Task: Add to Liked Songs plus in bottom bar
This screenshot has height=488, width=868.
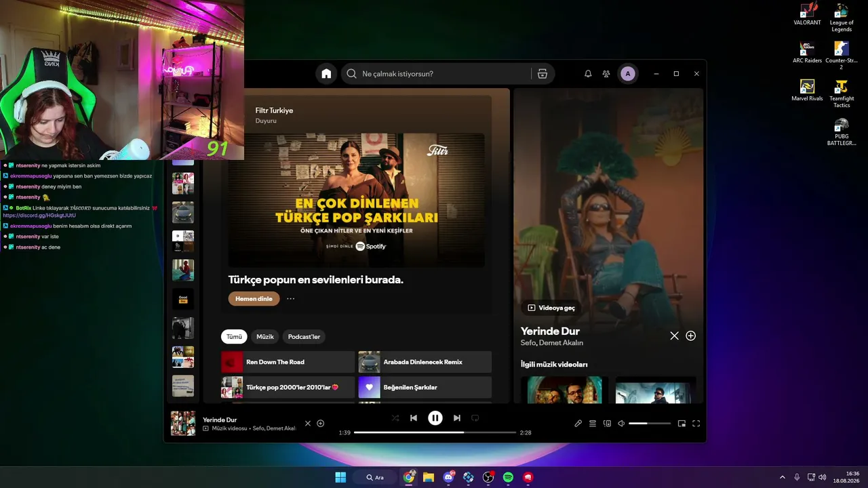Action: pos(321,424)
